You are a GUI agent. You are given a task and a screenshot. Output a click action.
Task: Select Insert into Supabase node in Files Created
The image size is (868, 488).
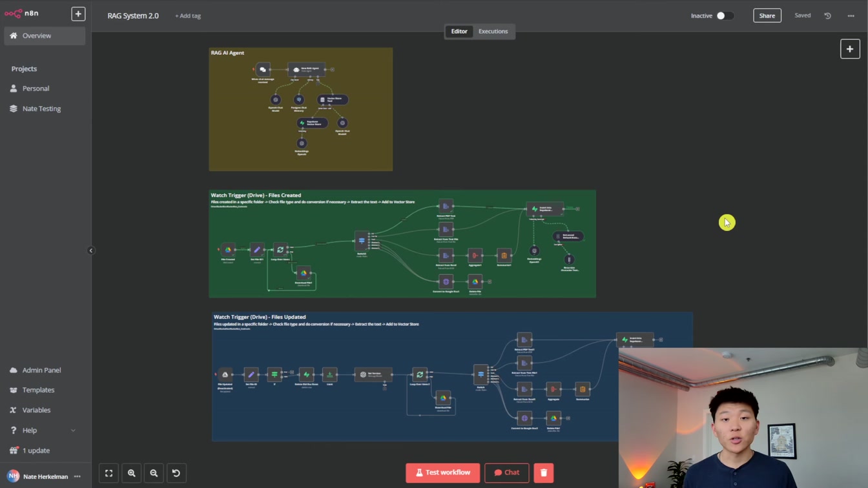544,208
